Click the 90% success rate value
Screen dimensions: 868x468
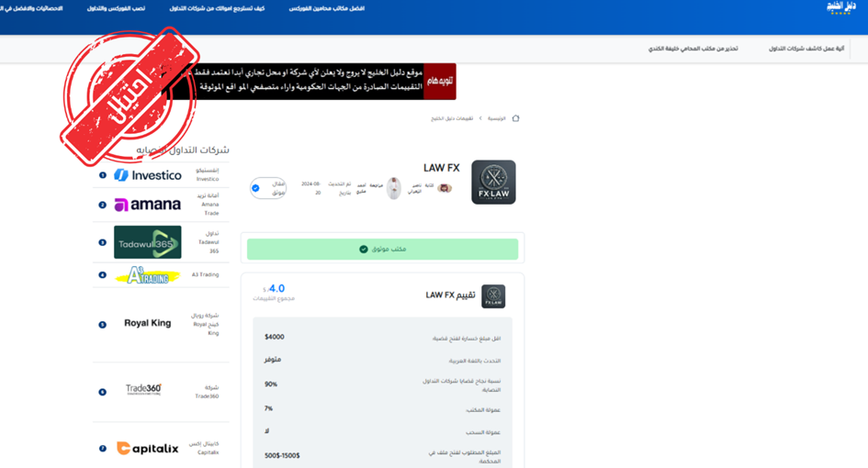click(x=271, y=384)
